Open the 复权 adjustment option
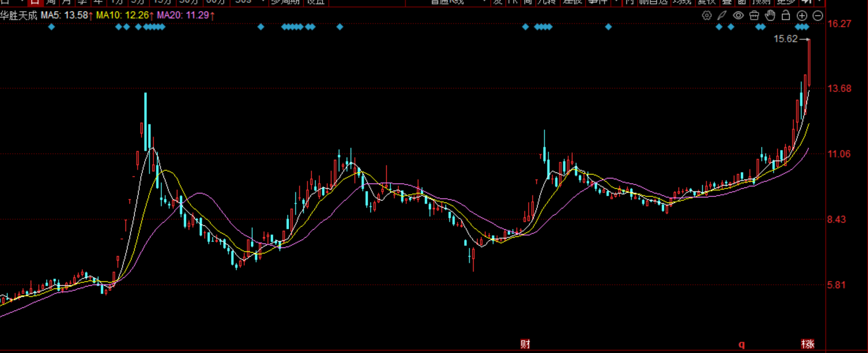The width and height of the screenshot is (868, 353). pos(707,2)
